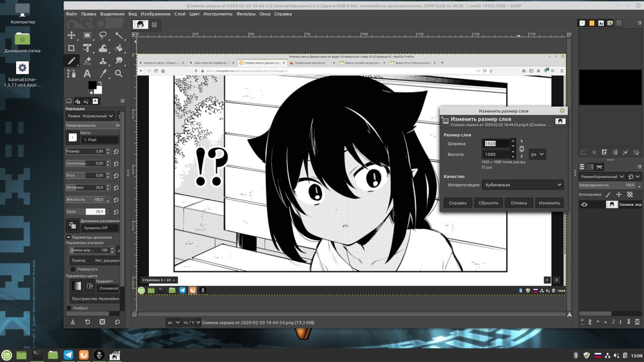Click the Снимок экрана layer thumbnail
This screenshot has width=644, height=362.
612,205
